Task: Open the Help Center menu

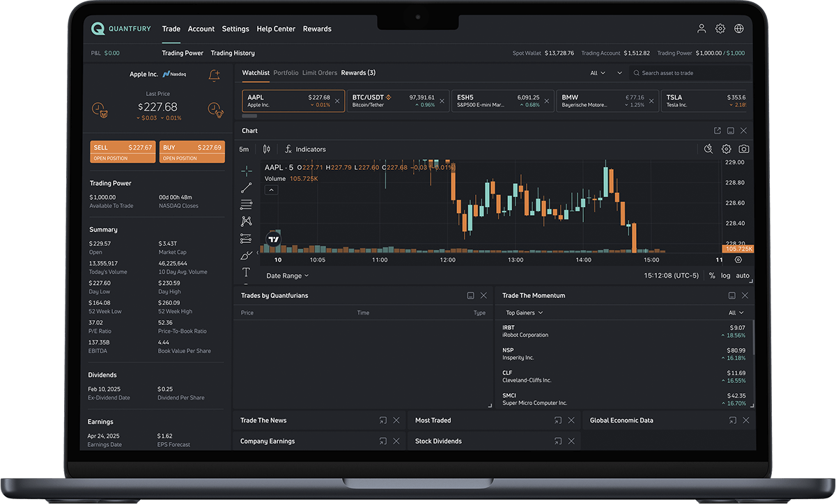Action: [x=276, y=29]
